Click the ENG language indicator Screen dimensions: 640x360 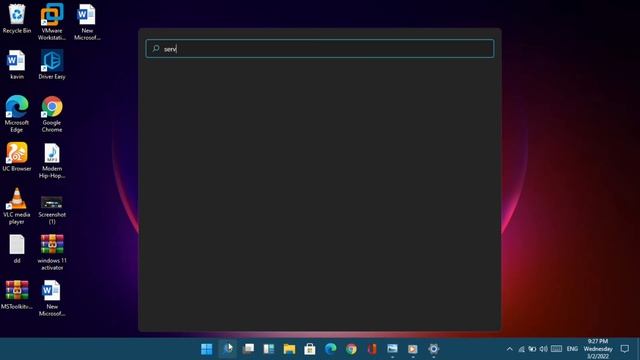pos(572,349)
